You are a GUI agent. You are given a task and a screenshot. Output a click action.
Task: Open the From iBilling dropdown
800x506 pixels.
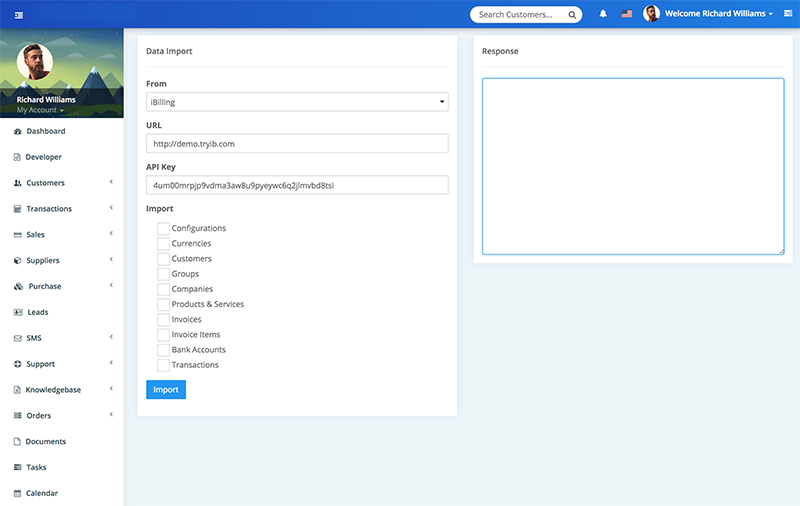tap(297, 102)
